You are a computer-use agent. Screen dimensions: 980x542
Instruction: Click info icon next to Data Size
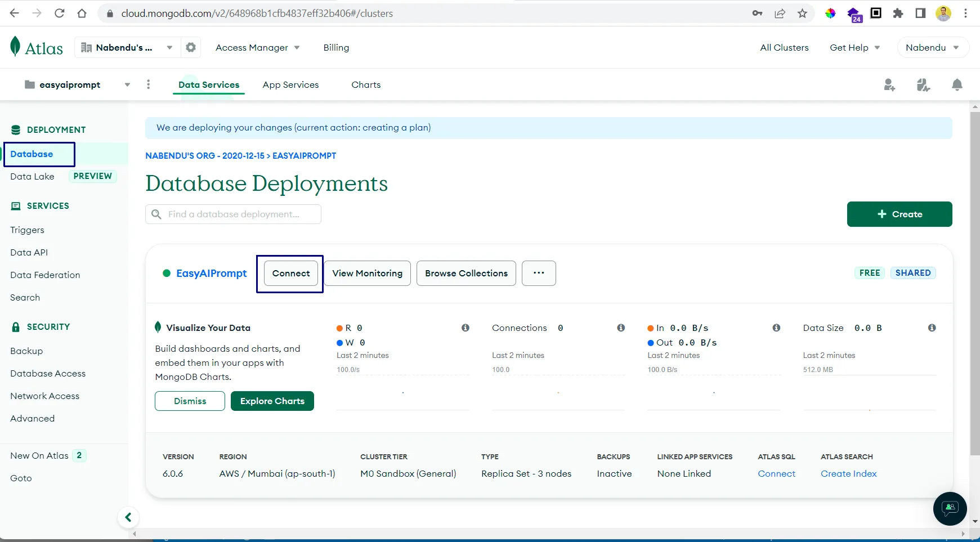(932, 328)
